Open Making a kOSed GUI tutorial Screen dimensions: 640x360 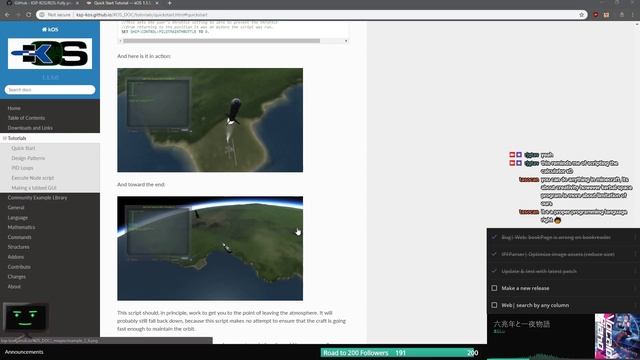click(34, 188)
